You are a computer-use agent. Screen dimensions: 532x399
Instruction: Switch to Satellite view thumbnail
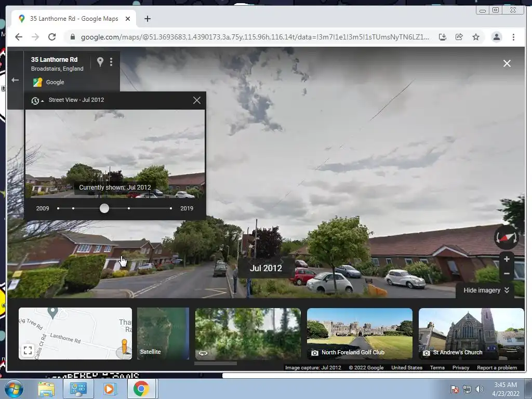(x=163, y=333)
